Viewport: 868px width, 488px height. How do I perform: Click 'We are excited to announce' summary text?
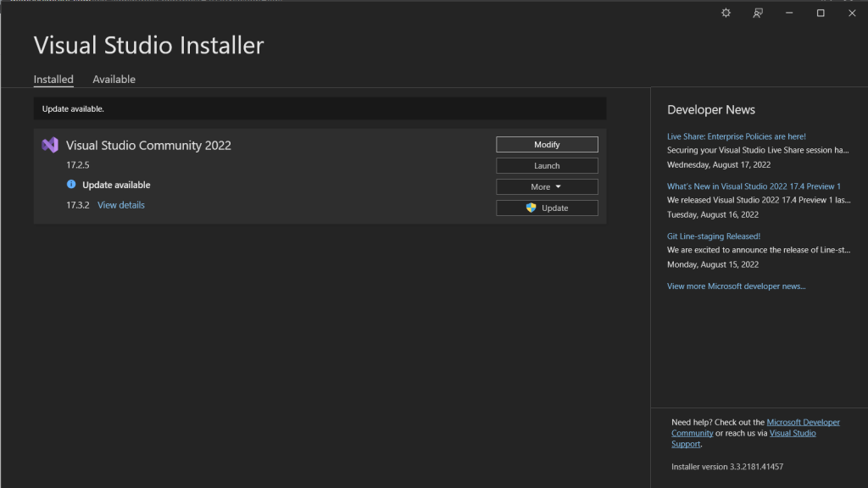pyautogui.click(x=759, y=250)
